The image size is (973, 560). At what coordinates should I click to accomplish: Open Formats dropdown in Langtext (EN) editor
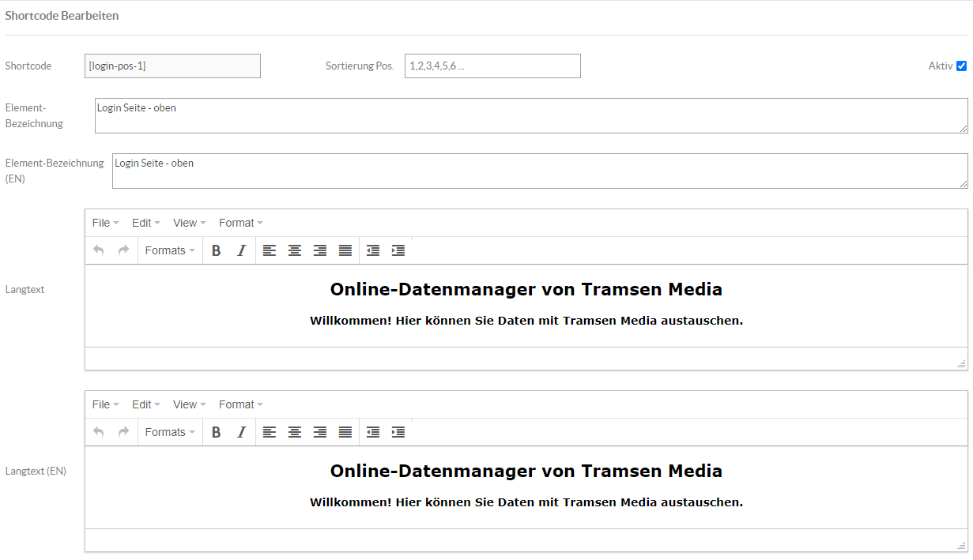[170, 432]
